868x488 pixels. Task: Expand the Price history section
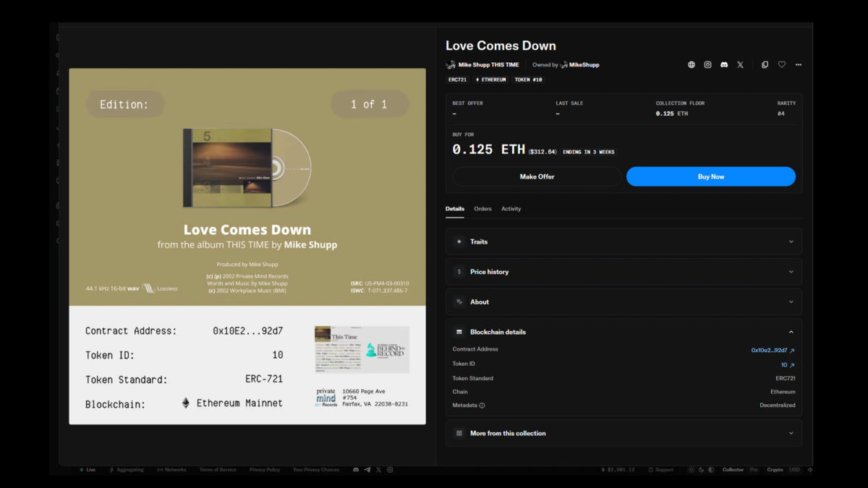click(x=624, y=272)
